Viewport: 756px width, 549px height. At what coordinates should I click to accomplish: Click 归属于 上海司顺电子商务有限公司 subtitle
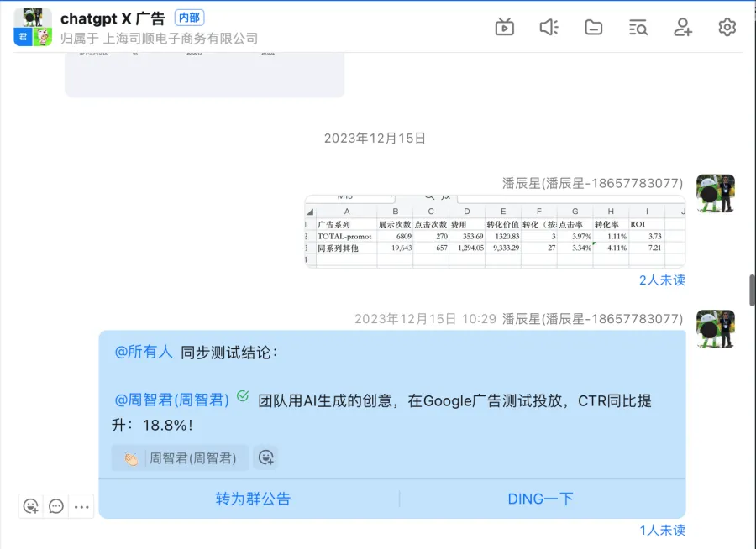(x=159, y=38)
